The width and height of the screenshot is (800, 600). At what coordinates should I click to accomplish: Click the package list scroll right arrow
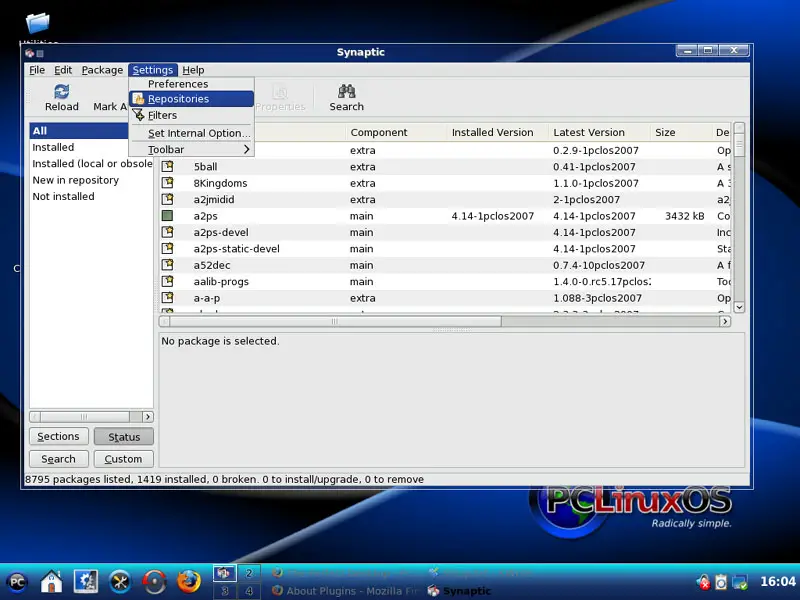tap(724, 321)
